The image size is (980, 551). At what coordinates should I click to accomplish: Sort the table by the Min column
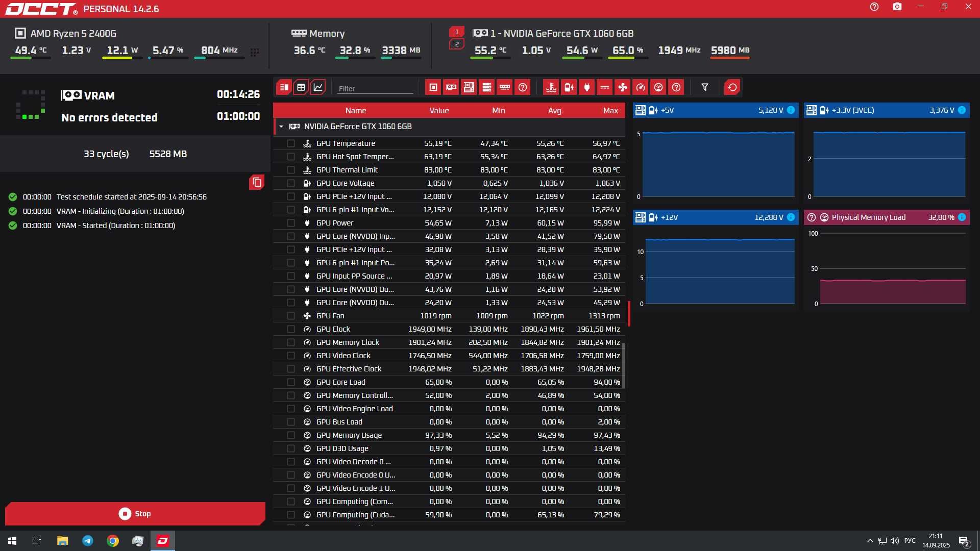pos(499,110)
